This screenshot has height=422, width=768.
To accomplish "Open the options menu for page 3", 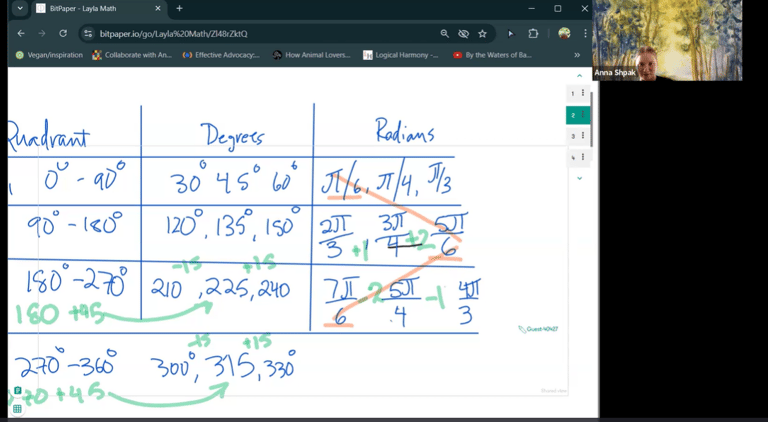I will 583,135.
